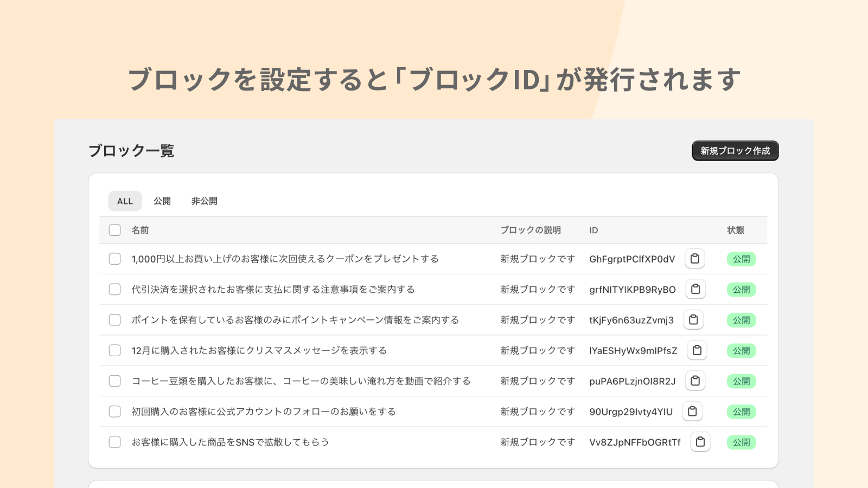Copy the block ID puPA6PLzjnOI8R2J
This screenshot has height=488, width=868.
click(695, 381)
